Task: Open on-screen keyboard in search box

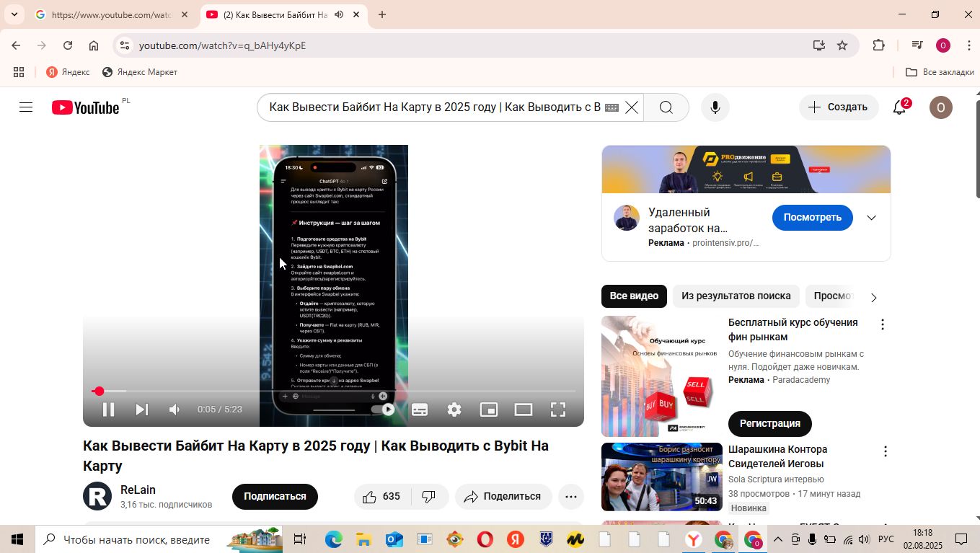Action: point(612,107)
